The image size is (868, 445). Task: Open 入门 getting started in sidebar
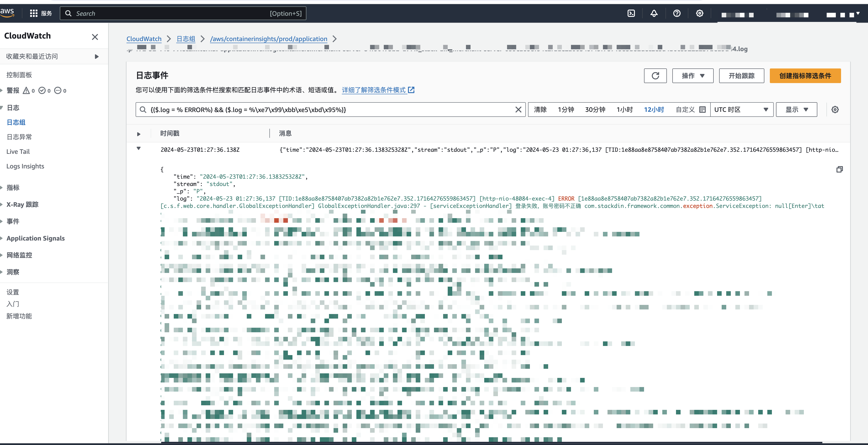tap(13, 304)
